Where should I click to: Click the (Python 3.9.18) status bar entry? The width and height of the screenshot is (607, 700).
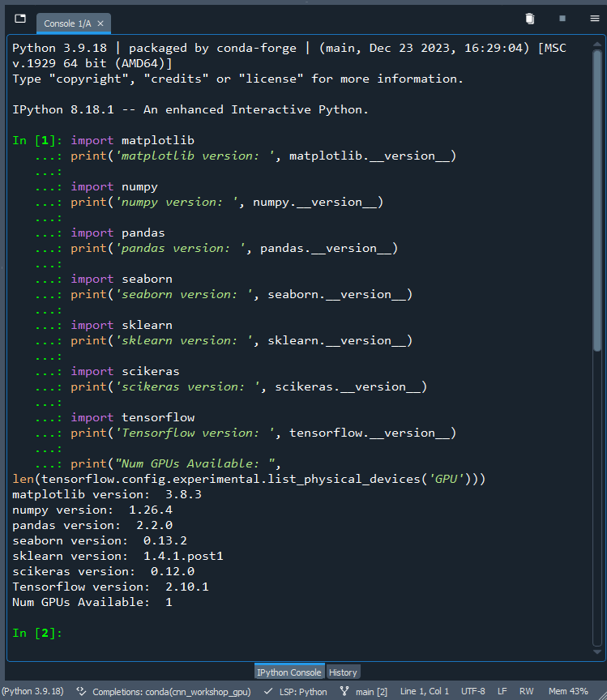[33, 691]
